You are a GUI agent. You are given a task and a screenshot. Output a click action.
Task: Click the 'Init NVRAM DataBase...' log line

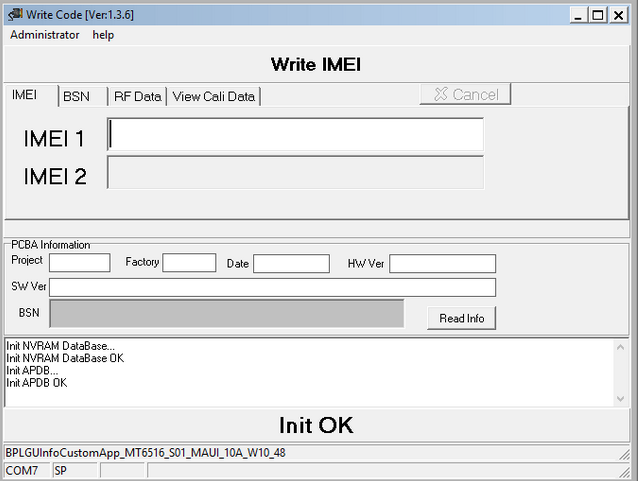pyautogui.click(x=60, y=346)
